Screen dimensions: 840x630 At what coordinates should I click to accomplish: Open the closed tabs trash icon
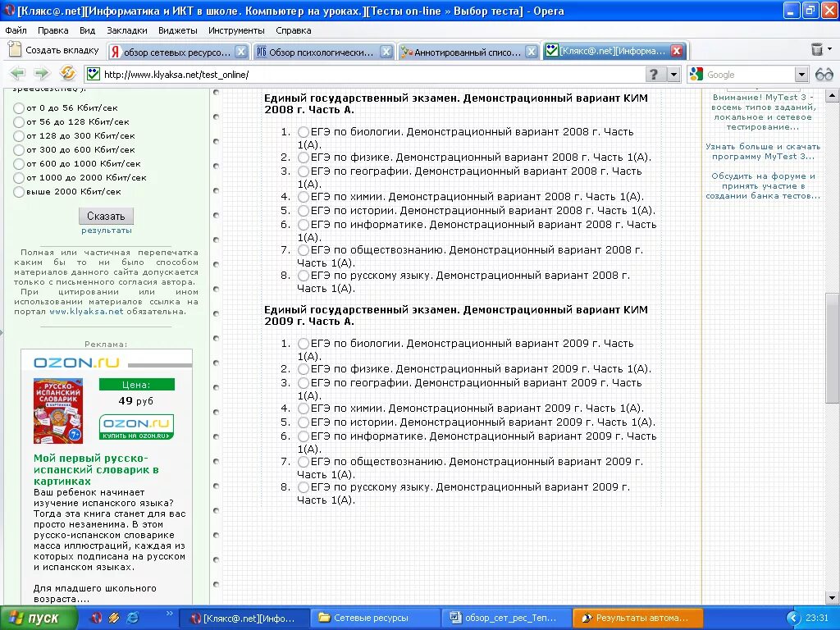[x=816, y=49]
